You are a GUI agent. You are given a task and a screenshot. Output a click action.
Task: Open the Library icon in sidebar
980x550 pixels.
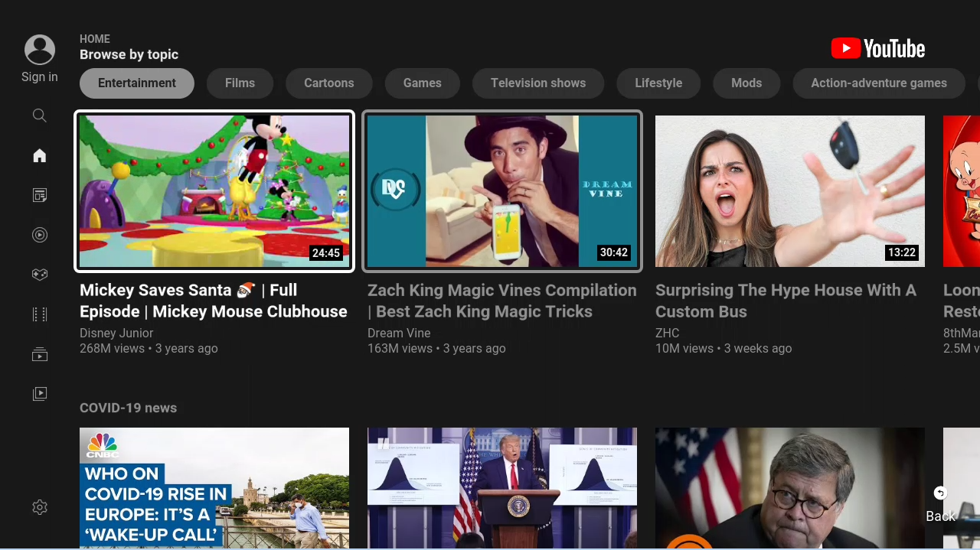coord(40,394)
